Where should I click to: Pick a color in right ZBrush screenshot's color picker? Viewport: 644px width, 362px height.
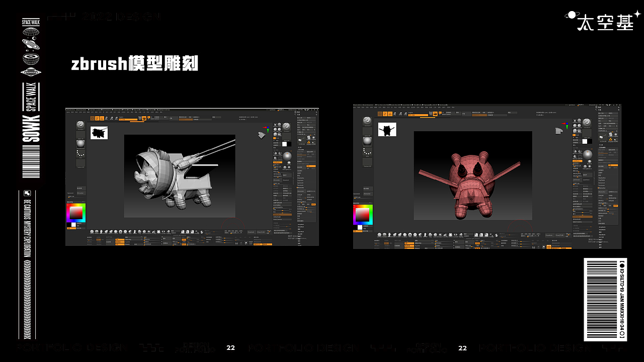tap(363, 215)
